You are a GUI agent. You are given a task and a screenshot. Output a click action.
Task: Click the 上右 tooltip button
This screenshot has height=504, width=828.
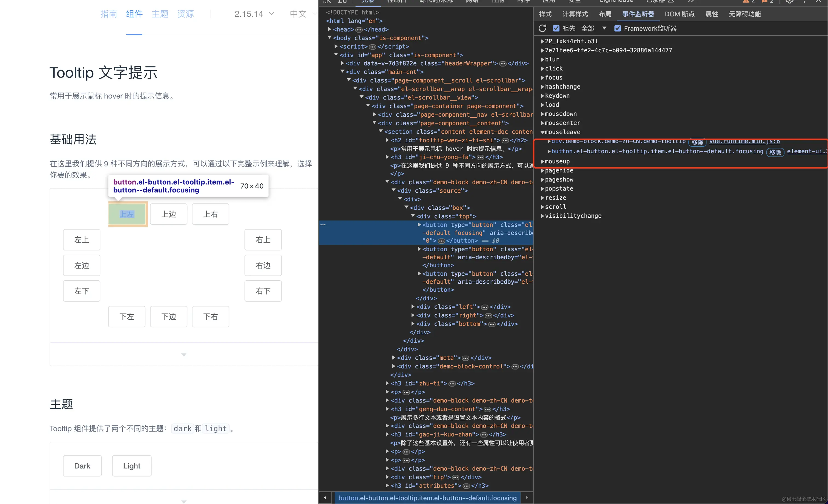(210, 214)
